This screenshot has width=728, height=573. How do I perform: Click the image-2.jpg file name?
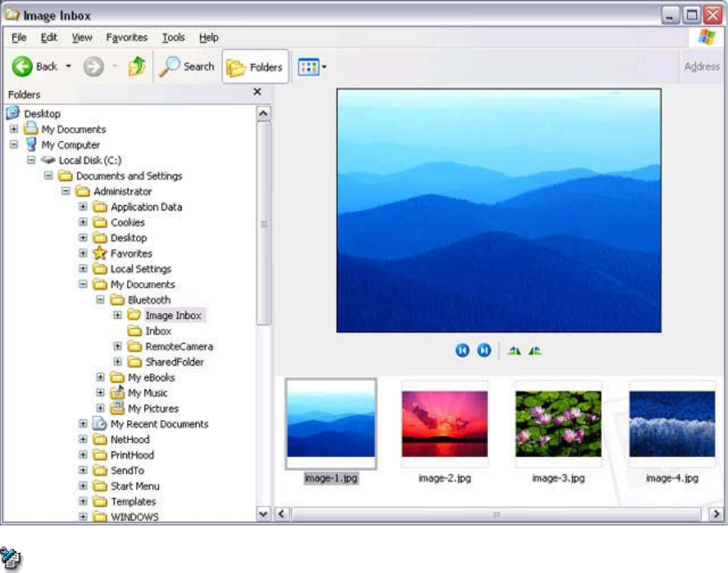pos(444,478)
